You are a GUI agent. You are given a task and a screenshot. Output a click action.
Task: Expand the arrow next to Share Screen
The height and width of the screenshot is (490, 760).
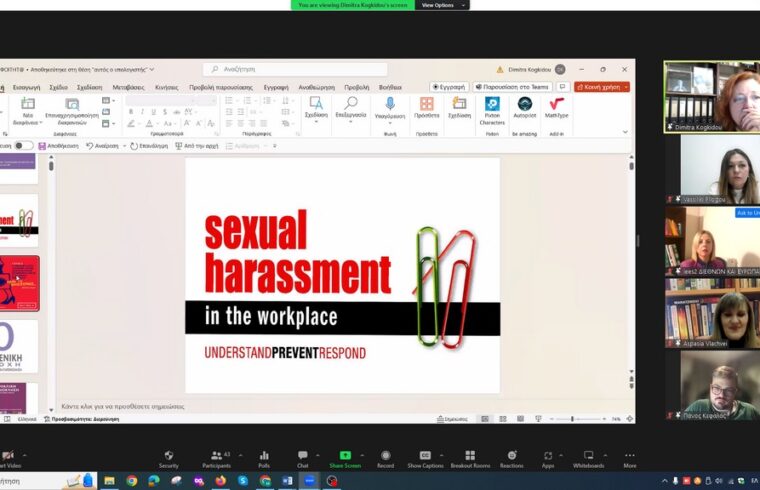pos(362,455)
